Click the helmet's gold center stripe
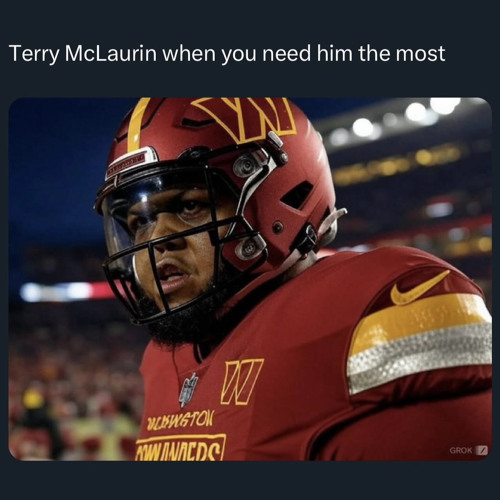The height and width of the screenshot is (500, 500). pos(137,125)
